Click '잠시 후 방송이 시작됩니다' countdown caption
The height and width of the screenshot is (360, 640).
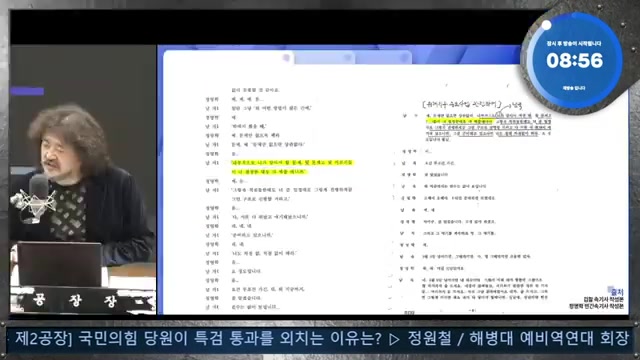point(574,43)
